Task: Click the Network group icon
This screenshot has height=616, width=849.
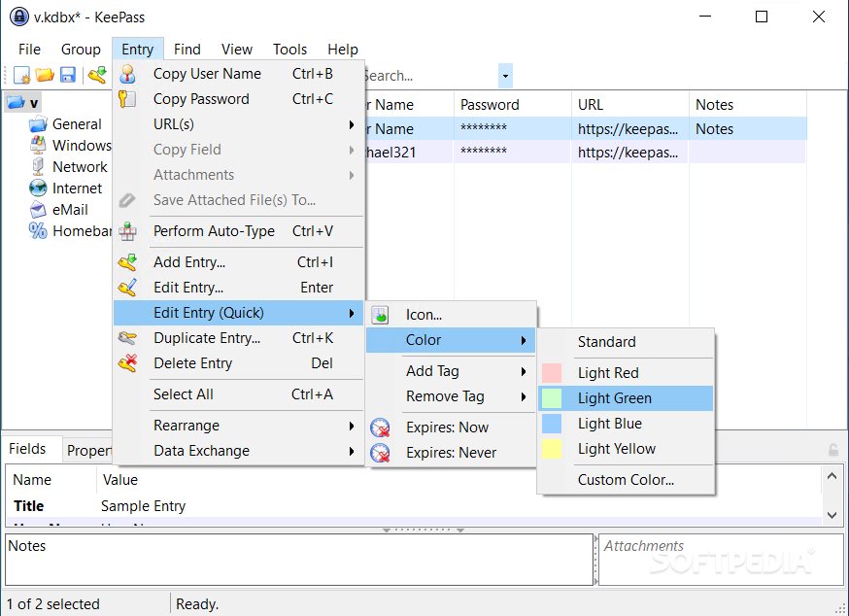Action: point(38,167)
